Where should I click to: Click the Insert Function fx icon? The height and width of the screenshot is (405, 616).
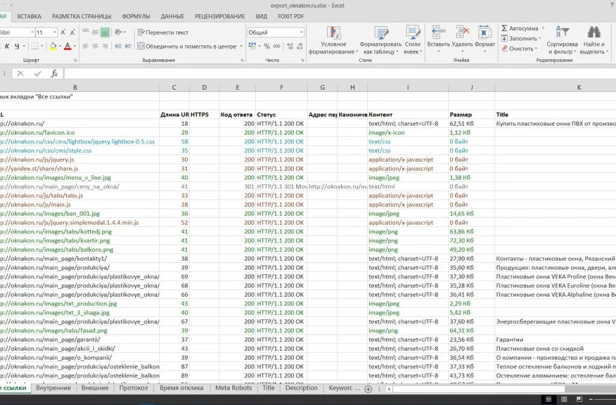(54, 73)
